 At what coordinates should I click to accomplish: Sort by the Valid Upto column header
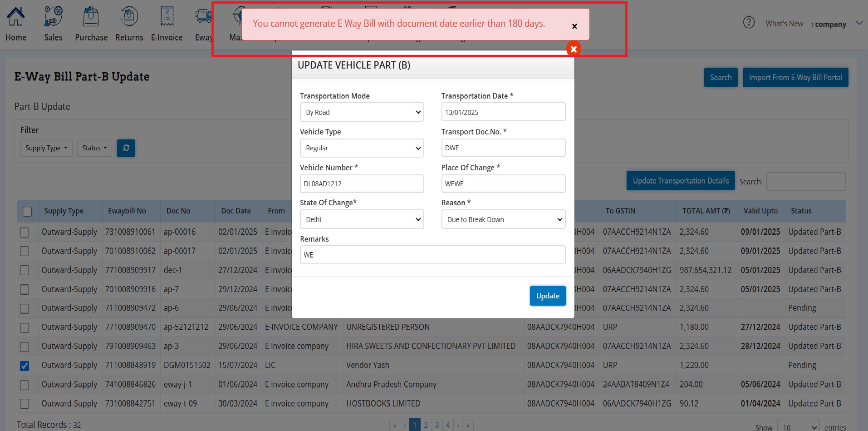click(760, 211)
